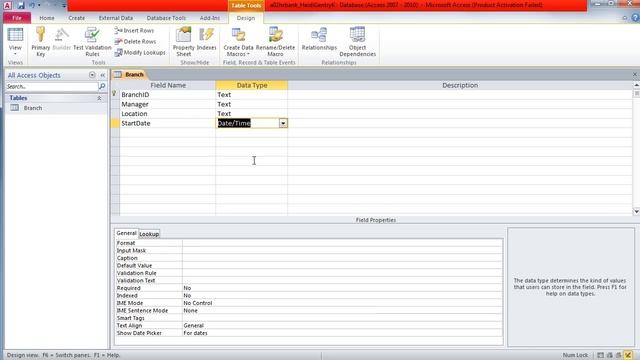This screenshot has height=360, width=640.
Task: Click the Undo button in Quick Access toolbar
Action: [x=32, y=5]
